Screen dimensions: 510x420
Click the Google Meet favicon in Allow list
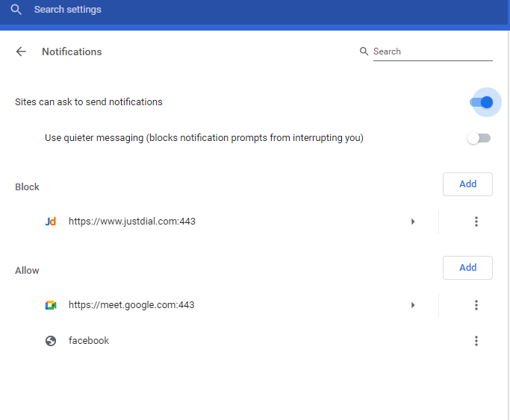click(x=51, y=305)
